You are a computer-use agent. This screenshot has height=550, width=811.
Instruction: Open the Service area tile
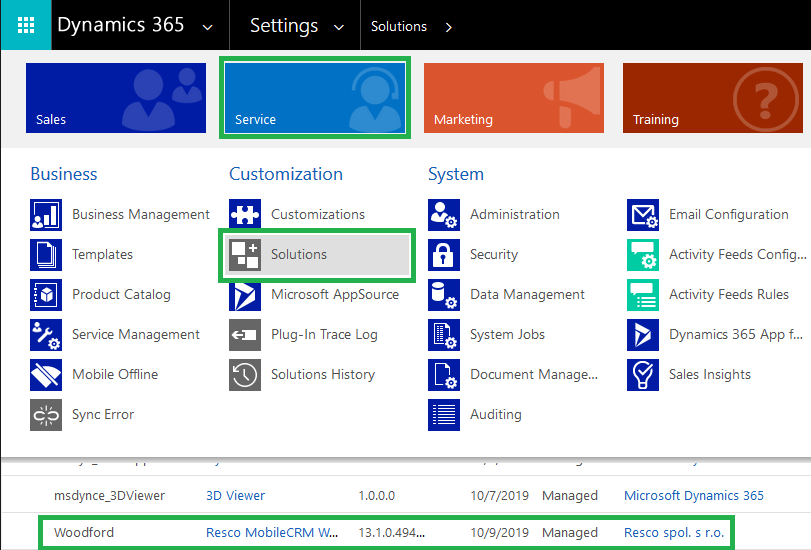pos(315,98)
